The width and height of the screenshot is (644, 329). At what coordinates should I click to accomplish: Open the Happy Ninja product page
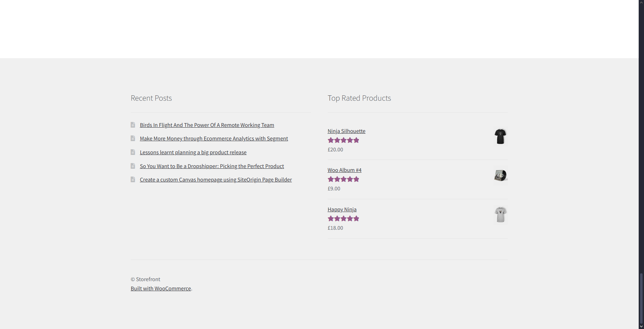coord(342,209)
